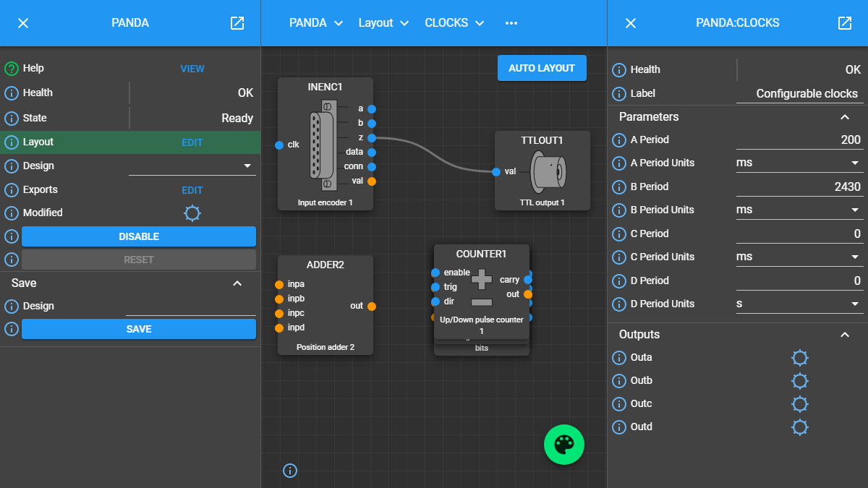Click info icon beside A Period
This screenshot has width=868, height=488.
619,140
